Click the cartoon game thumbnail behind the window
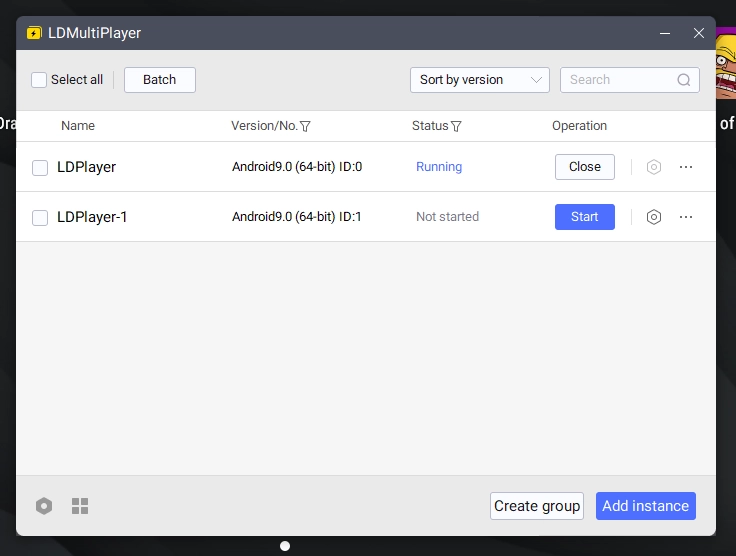Image resolution: width=736 pixels, height=556 pixels. coord(726,63)
